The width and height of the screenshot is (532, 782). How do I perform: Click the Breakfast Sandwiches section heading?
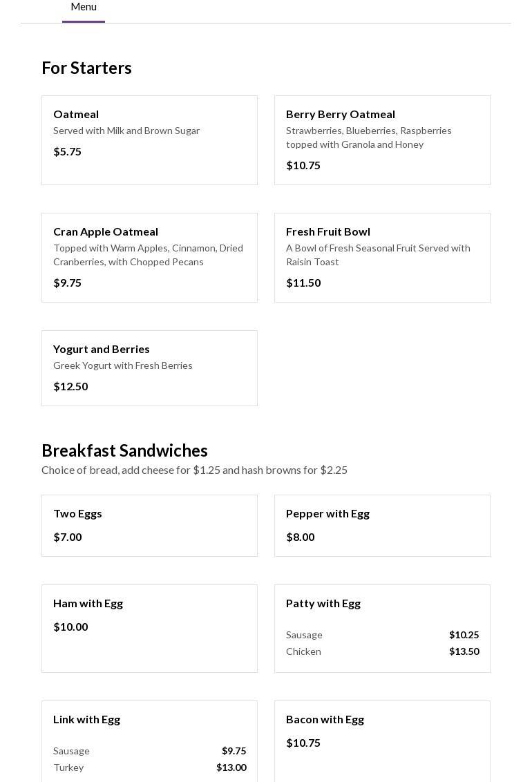125,450
